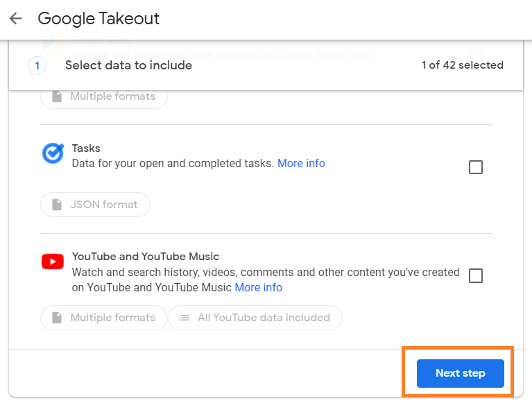
Task: Click the list icon in All YouTube data chip
Action: click(x=185, y=318)
